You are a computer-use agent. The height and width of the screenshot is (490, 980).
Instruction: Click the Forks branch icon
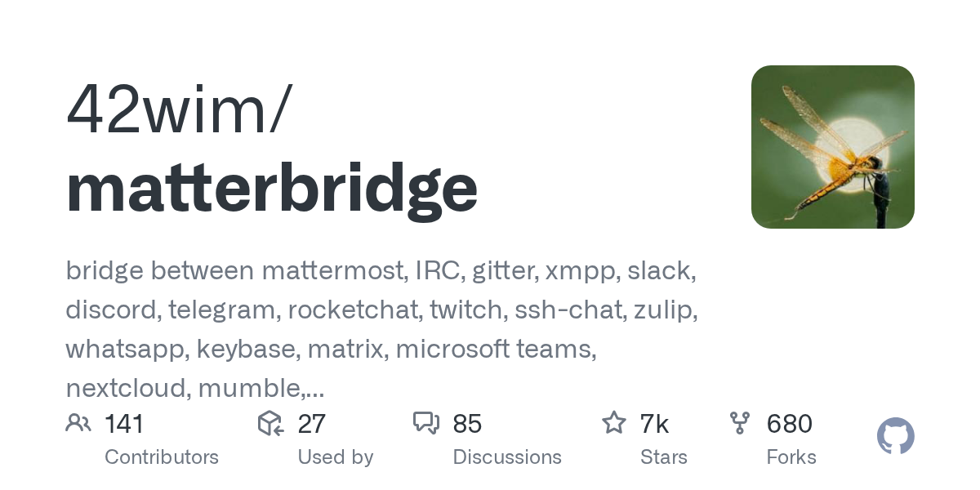740,423
